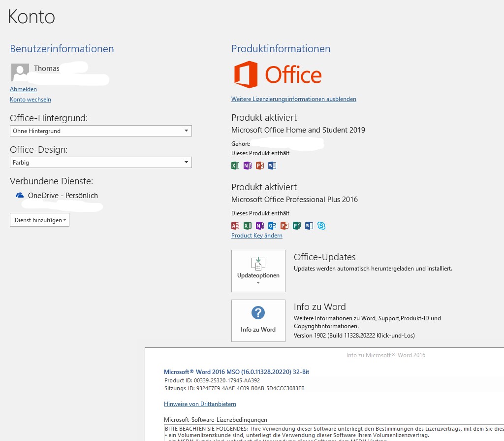Click the PowerPoint icon under Home and Student 2019
Viewport: 504px width, 441px height.
click(260, 166)
